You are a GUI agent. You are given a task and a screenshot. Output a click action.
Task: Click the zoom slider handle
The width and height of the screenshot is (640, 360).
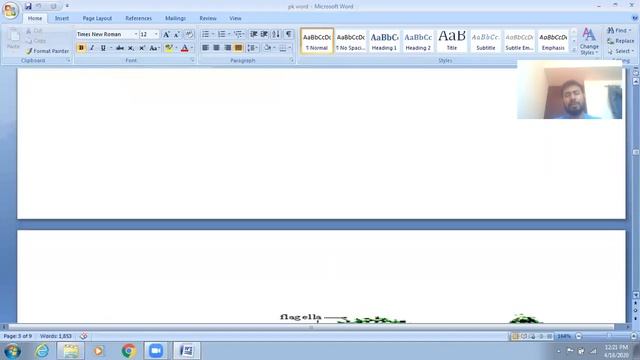pyautogui.click(x=609, y=336)
